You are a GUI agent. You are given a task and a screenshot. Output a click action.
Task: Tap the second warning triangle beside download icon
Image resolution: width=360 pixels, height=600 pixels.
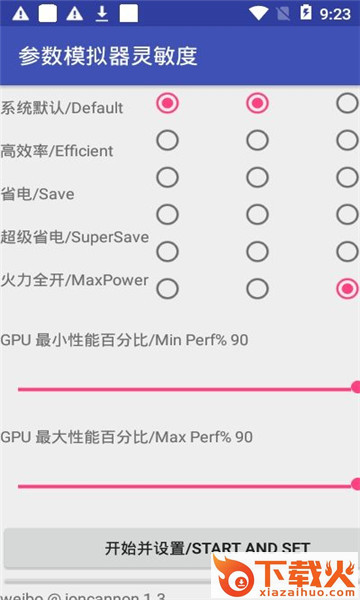pyautogui.click(x=75, y=14)
